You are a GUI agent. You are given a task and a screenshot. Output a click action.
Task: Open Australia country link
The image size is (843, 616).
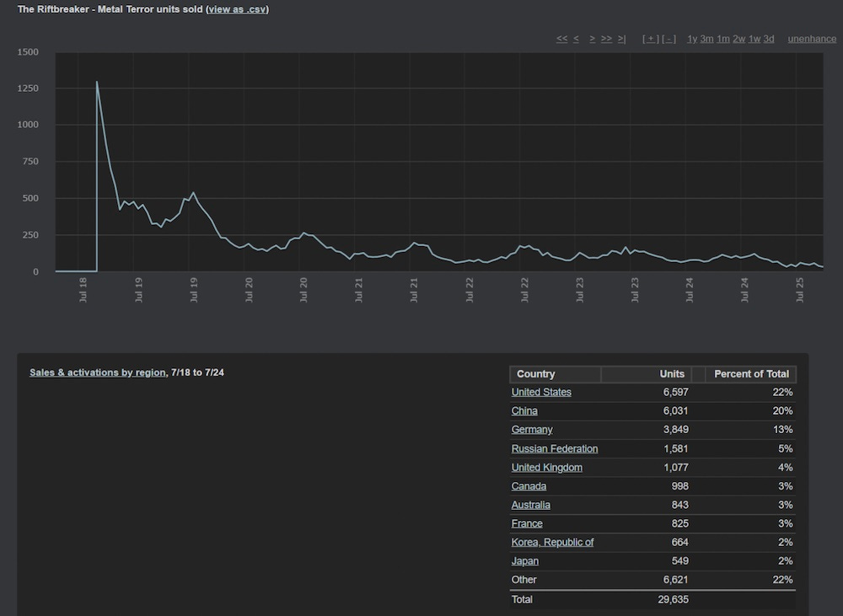(530, 505)
